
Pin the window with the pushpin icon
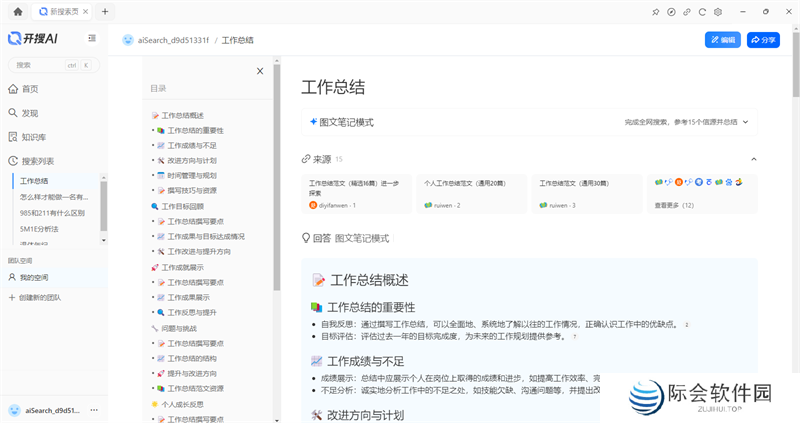coord(656,12)
